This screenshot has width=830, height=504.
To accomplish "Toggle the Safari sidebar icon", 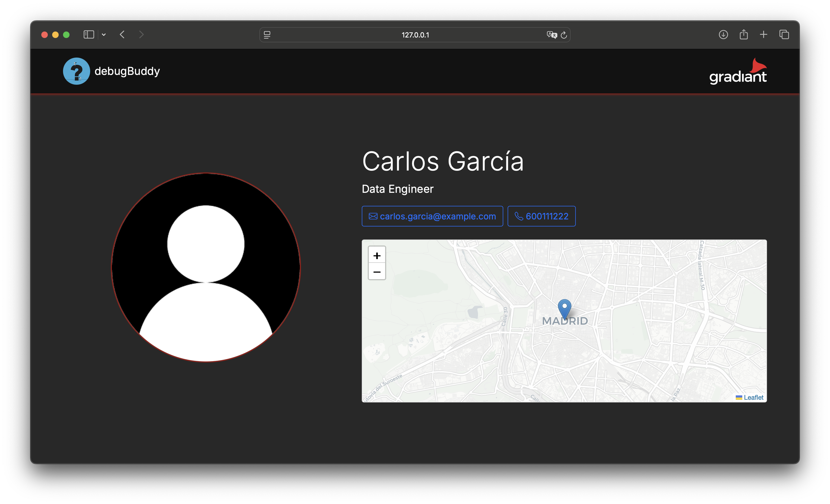I will click(89, 35).
